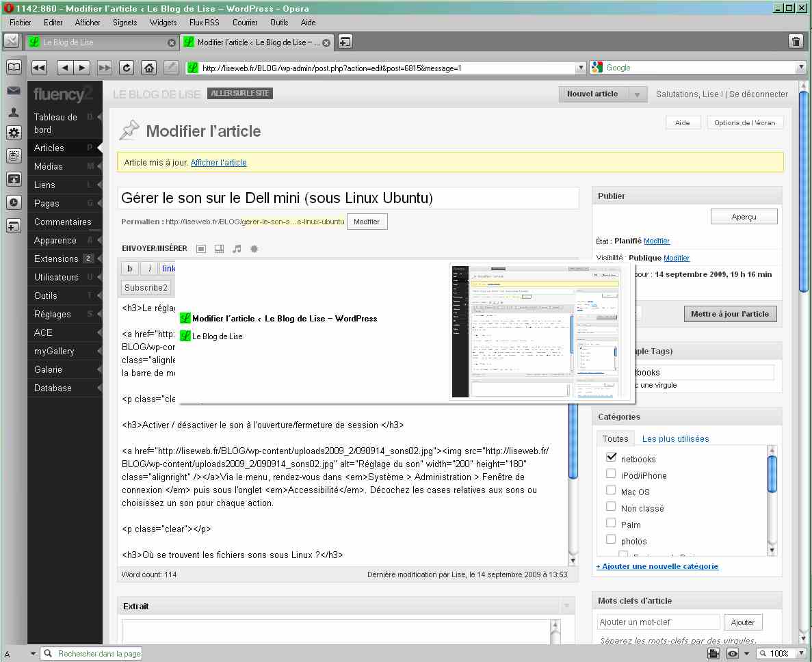Uncheck the netbooks category
The width and height of the screenshot is (812, 662).
point(611,458)
